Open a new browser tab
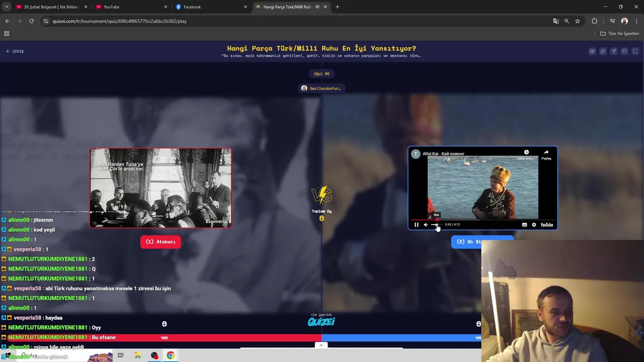Image resolution: width=644 pixels, height=362 pixels. click(x=337, y=7)
